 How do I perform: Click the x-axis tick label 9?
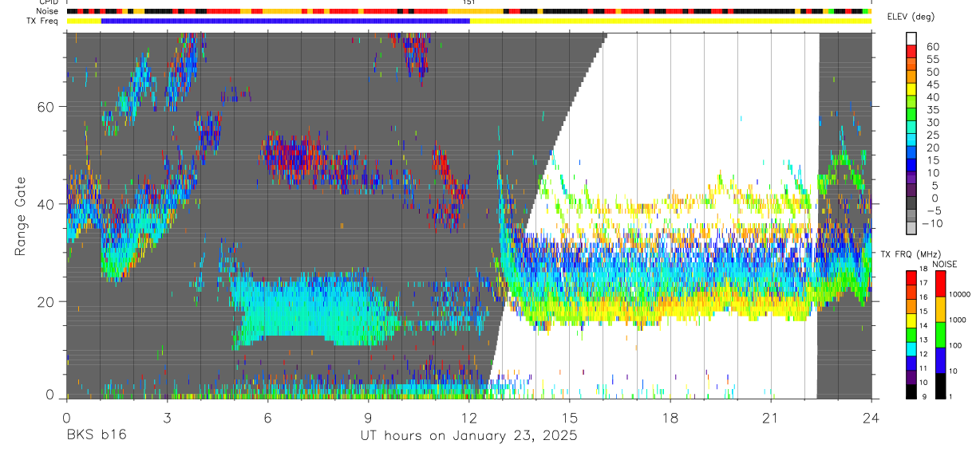pos(368,418)
